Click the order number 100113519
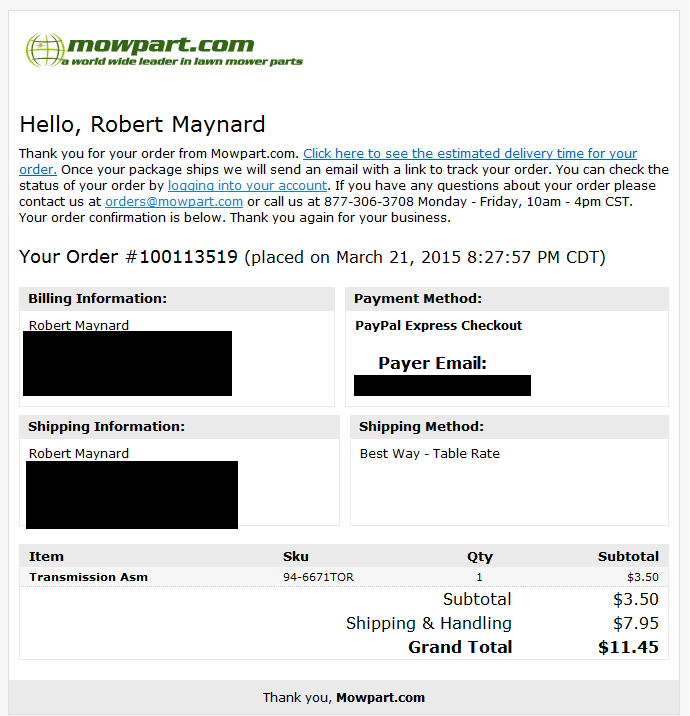Image resolution: width=690 pixels, height=716 pixels. coord(188,257)
